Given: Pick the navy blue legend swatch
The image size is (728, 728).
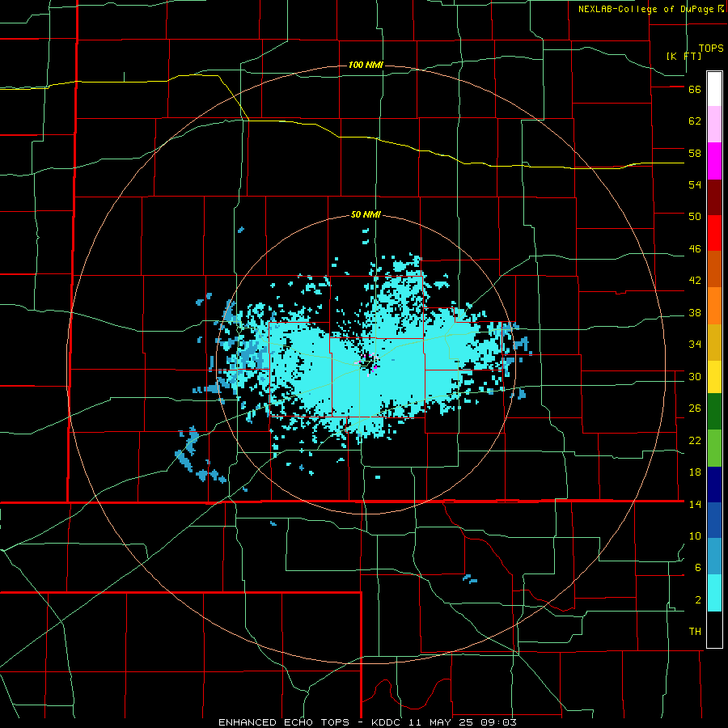Looking at the screenshot, I should tap(714, 485).
